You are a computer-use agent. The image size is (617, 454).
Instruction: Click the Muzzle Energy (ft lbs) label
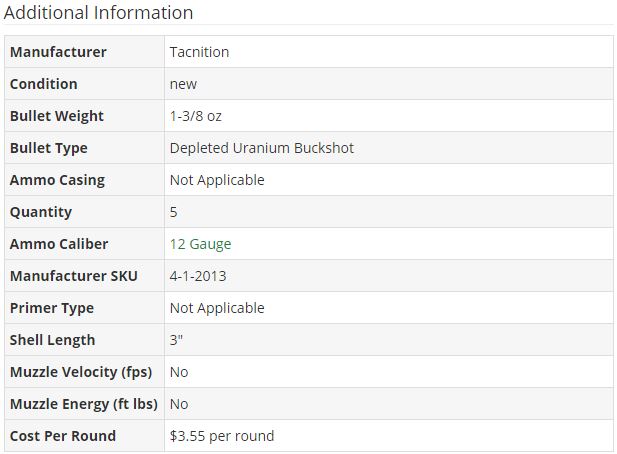pyautogui.click(x=84, y=404)
